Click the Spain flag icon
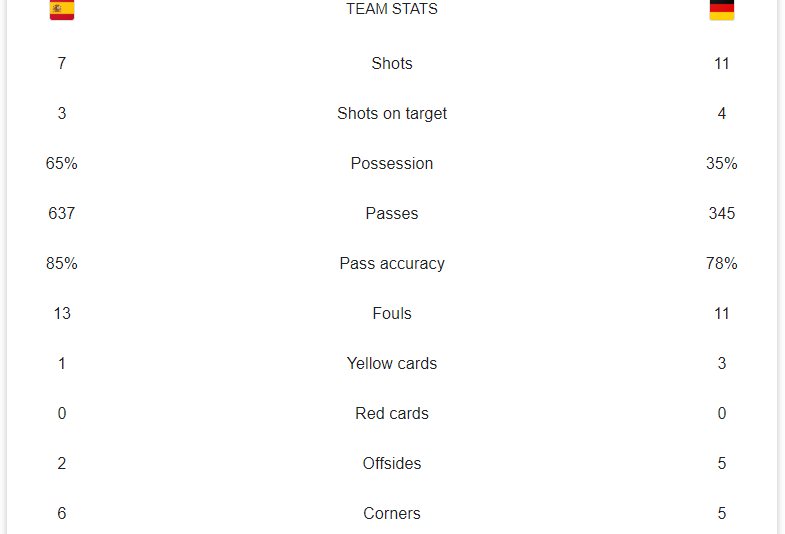 62,10
